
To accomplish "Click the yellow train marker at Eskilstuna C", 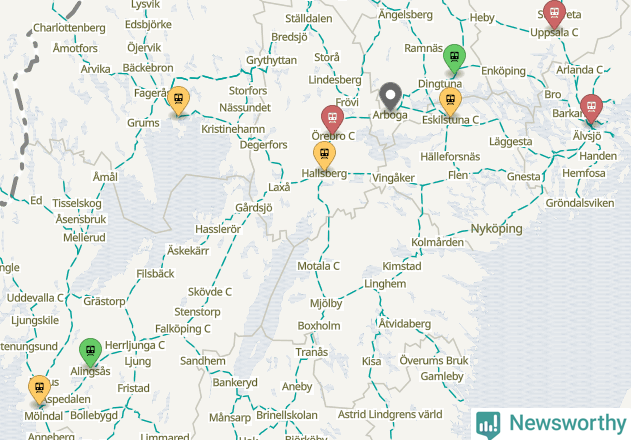I will [450, 102].
